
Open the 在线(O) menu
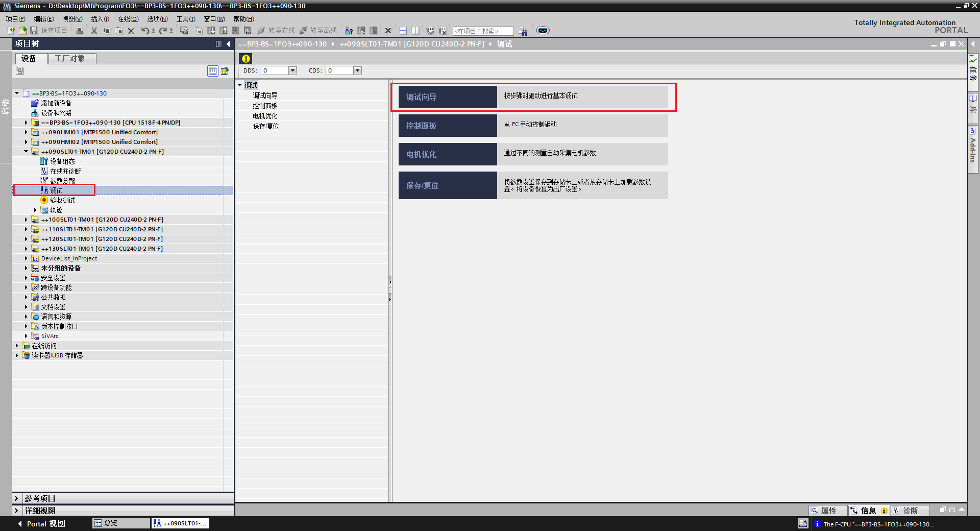pos(128,19)
